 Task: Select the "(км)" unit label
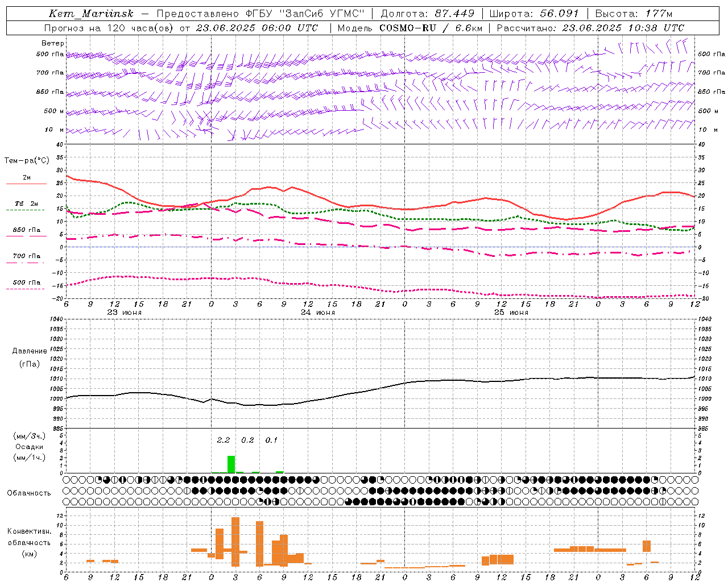tap(29, 554)
